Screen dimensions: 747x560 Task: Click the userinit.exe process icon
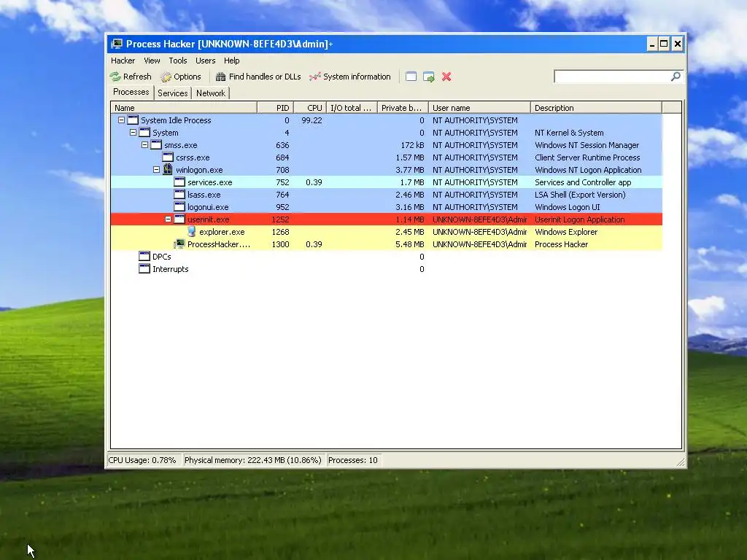179,219
